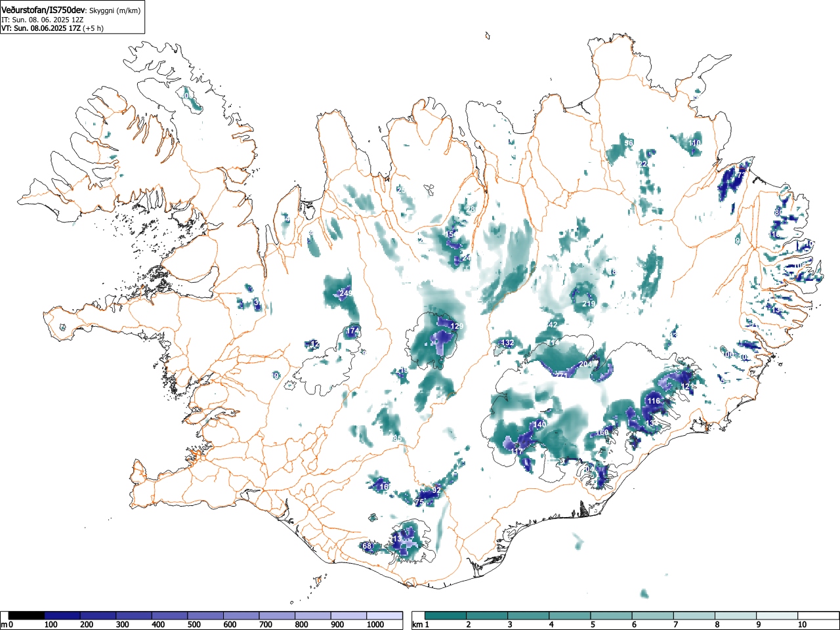Pick the 500–600 m purple legend swatch

pos(205,616)
